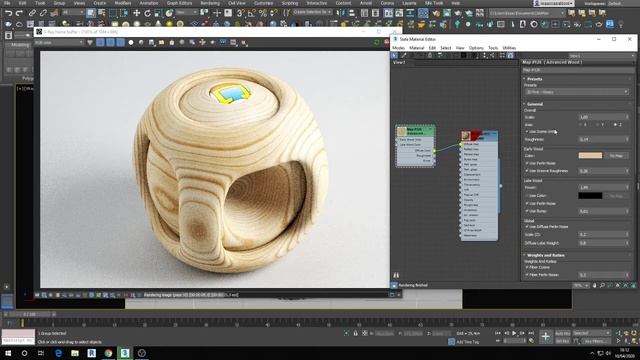Viewport: 640px width, 360px height.
Task: Click the binoculars search icon in Slate editor
Action: pyautogui.click(x=396, y=275)
